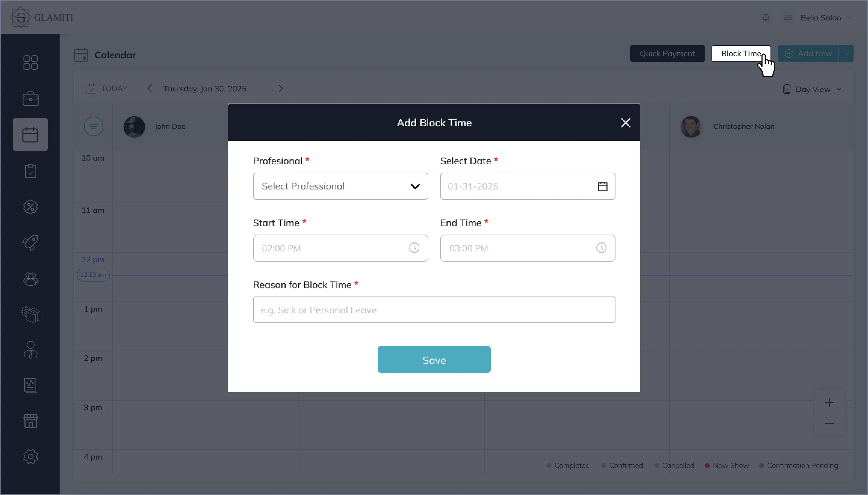
Task: Jump to TODAY in calendar
Action: (x=107, y=89)
